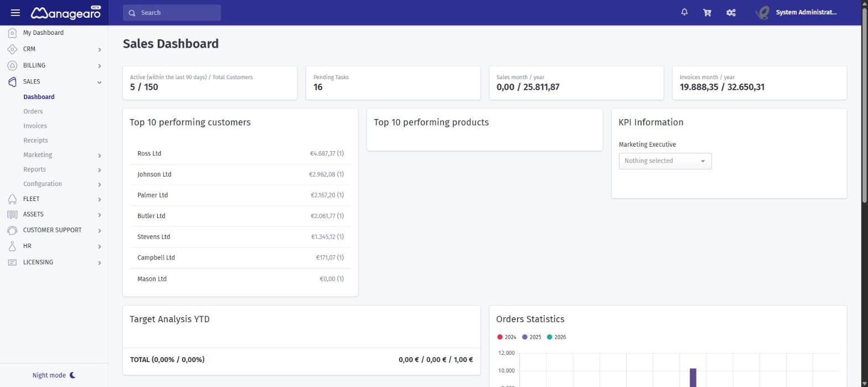Click the Pending Tasks card
Image resolution: width=868 pixels, height=387 pixels.
(x=393, y=83)
